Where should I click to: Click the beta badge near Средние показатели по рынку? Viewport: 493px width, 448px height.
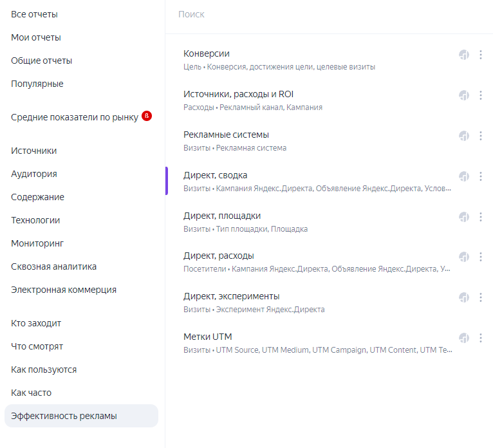point(147,117)
